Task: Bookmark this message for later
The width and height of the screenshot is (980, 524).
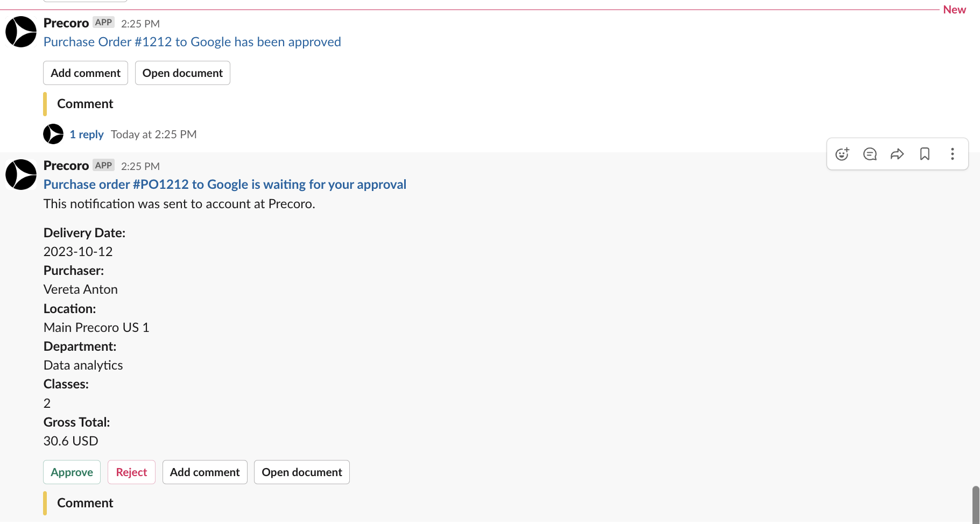Action: point(925,154)
